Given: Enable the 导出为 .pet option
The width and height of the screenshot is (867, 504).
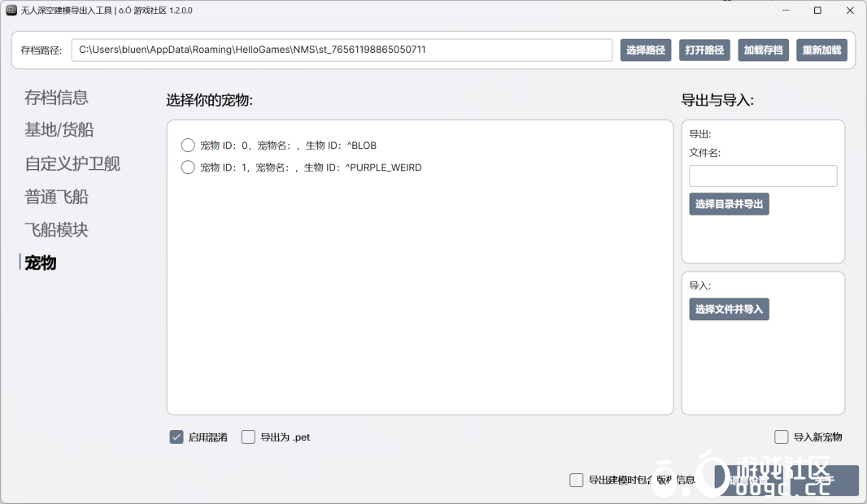Looking at the screenshot, I should [x=248, y=437].
